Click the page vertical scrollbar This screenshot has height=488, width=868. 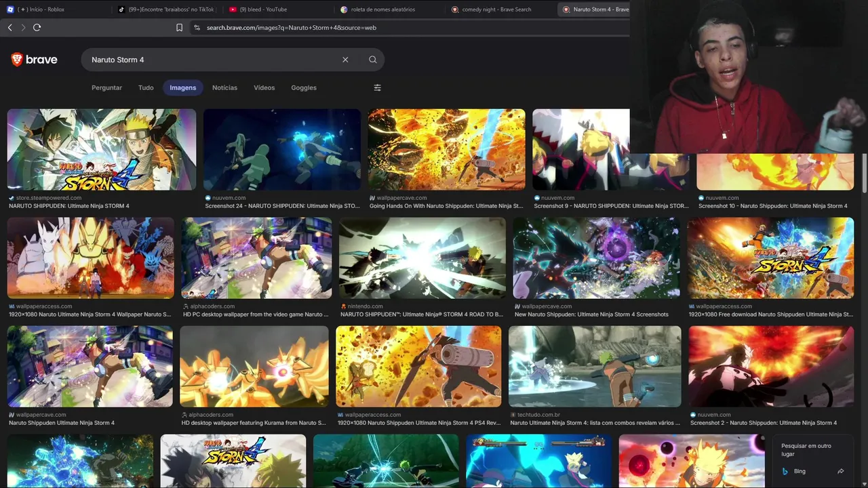point(864,174)
